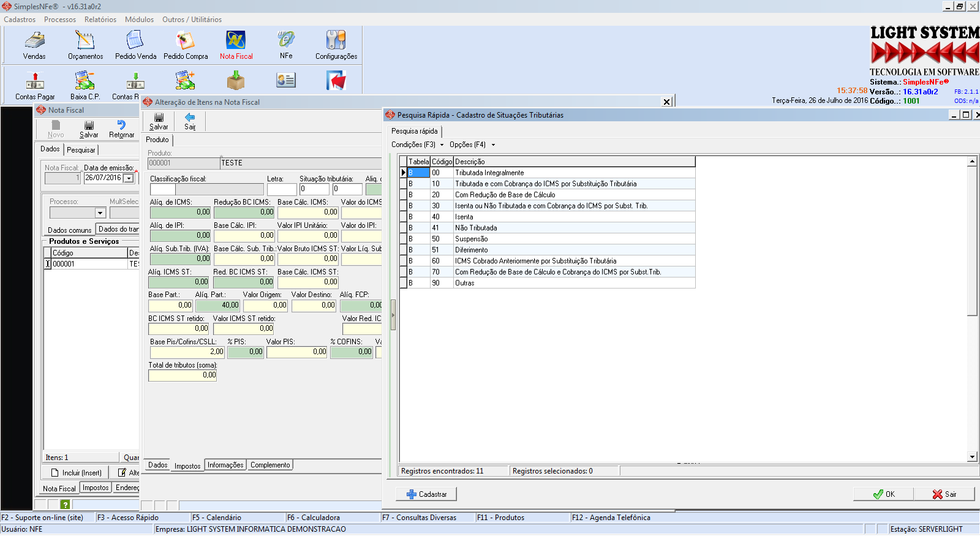Viewport: 980px width, 536px height.
Task: Click the scroll up arrow of results list
Action: tap(972, 161)
